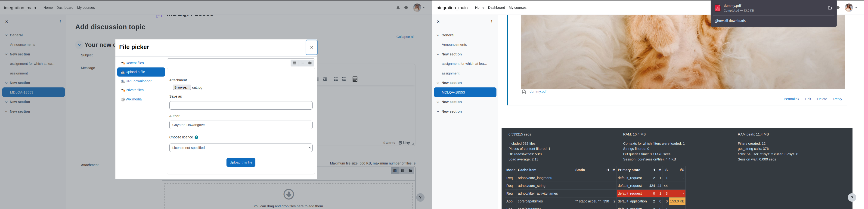Screen dimensions: 868x209
Task: Click help question button in left window
Action: click(x=420, y=198)
